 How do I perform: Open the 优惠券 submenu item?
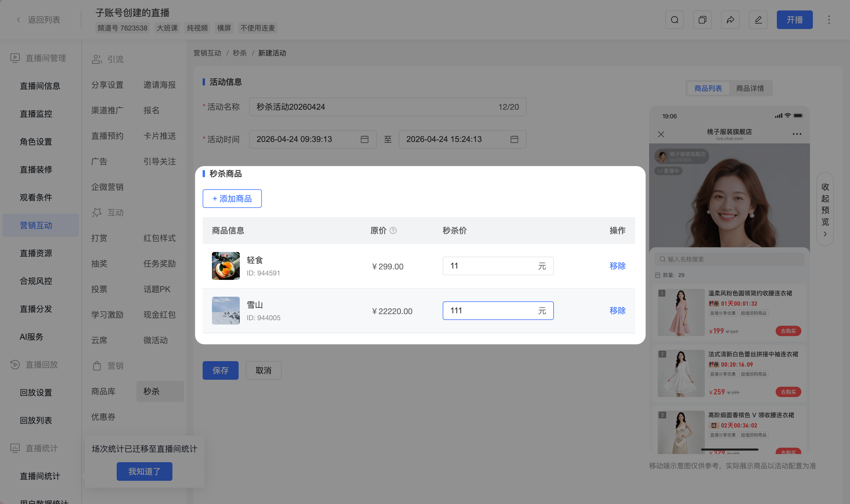[103, 417]
